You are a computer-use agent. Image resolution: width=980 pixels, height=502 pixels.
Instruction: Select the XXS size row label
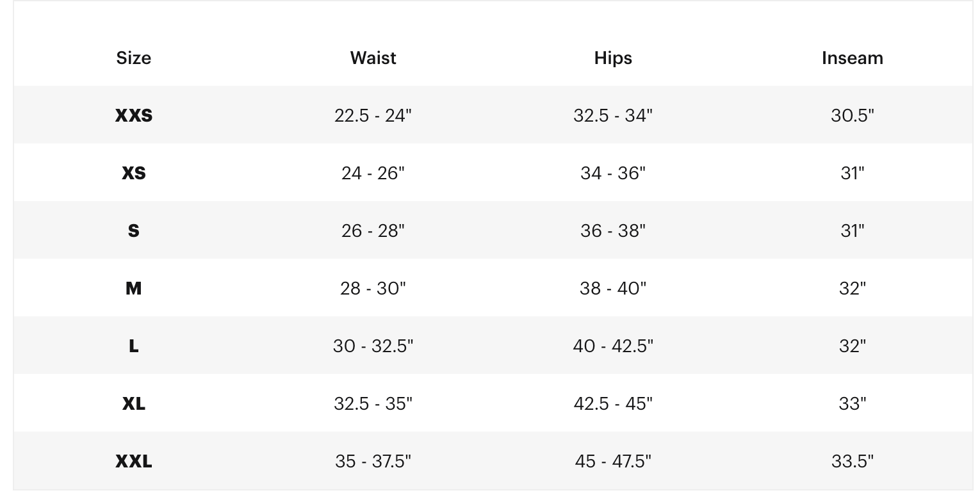pyautogui.click(x=133, y=115)
